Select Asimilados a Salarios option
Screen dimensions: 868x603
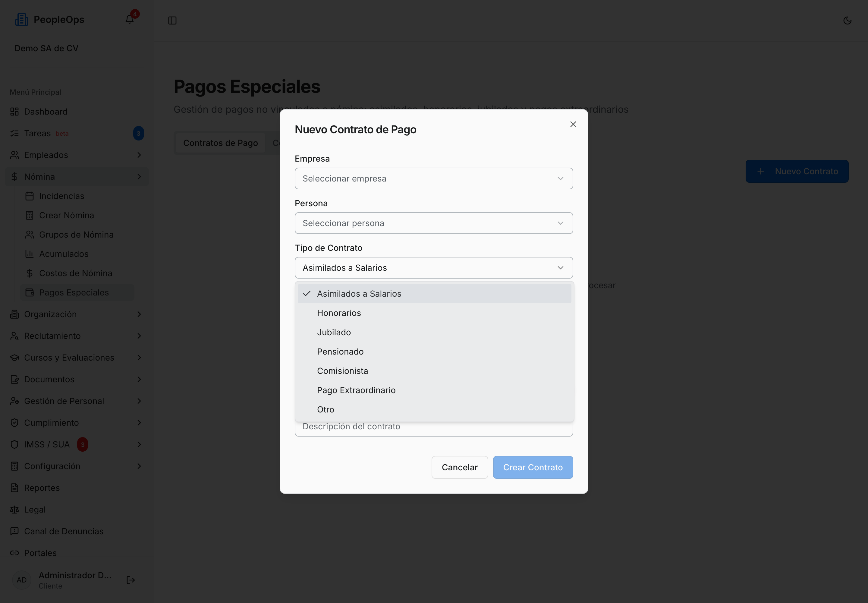pos(434,294)
